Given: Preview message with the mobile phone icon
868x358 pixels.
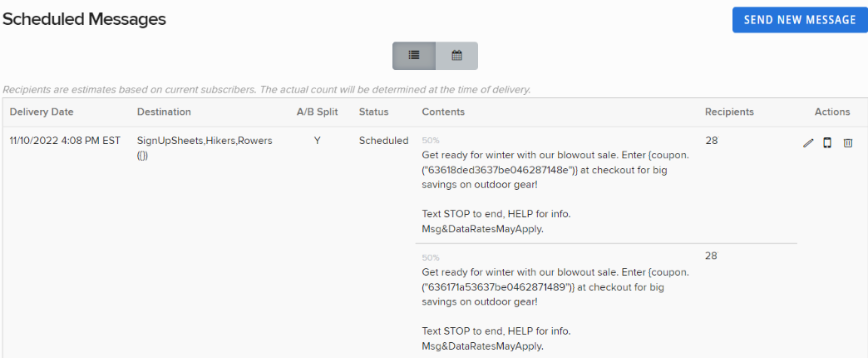Looking at the screenshot, I should tap(827, 143).
